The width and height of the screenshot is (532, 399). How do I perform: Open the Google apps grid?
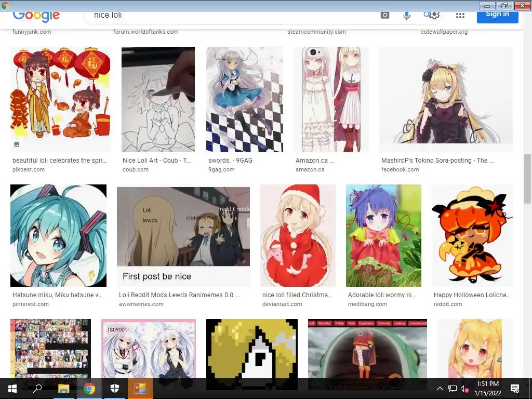[x=460, y=16]
